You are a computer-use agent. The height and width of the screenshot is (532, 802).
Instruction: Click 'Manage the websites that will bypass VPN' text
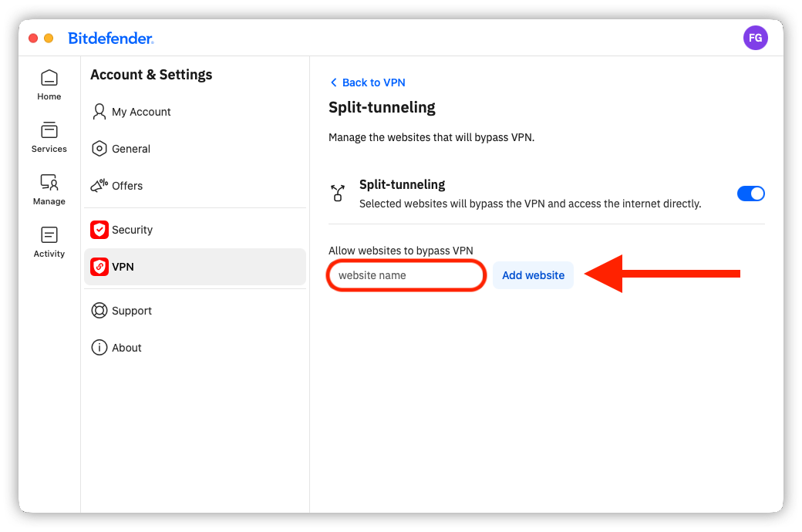[x=431, y=137]
